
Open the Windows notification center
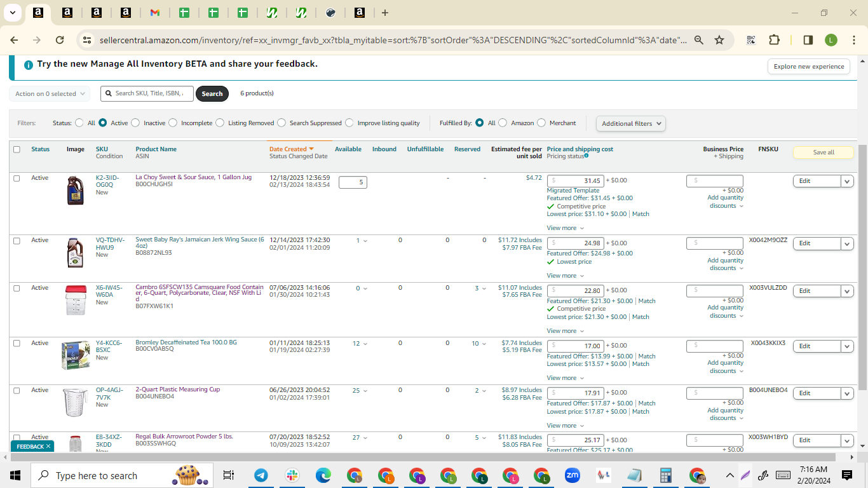click(847, 475)
